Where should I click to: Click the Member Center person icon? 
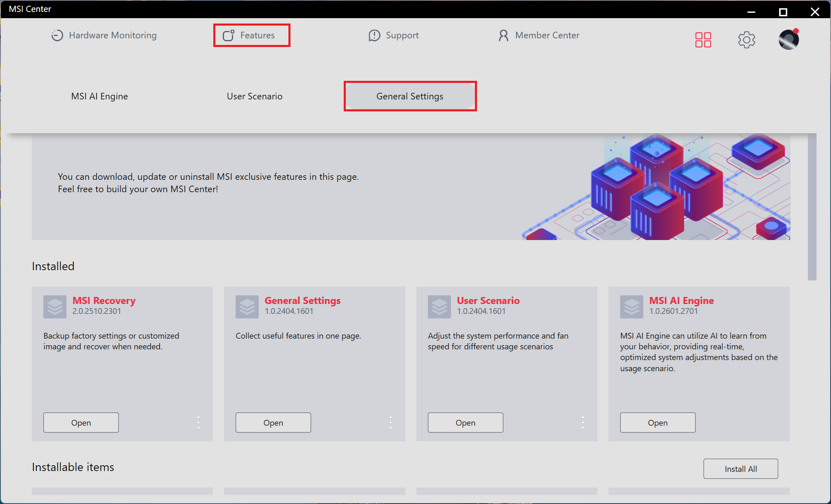point(503,35)
